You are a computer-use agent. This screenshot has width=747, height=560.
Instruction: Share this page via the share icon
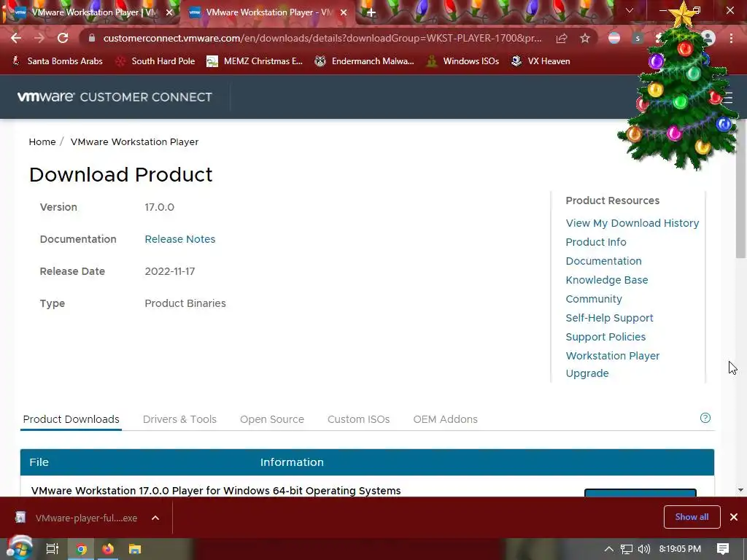coord(562,38)
